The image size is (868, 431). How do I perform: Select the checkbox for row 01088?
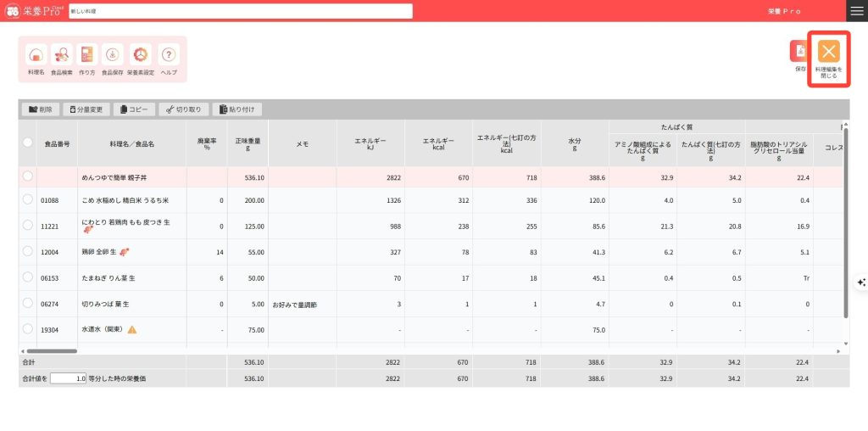click(28, 199)
